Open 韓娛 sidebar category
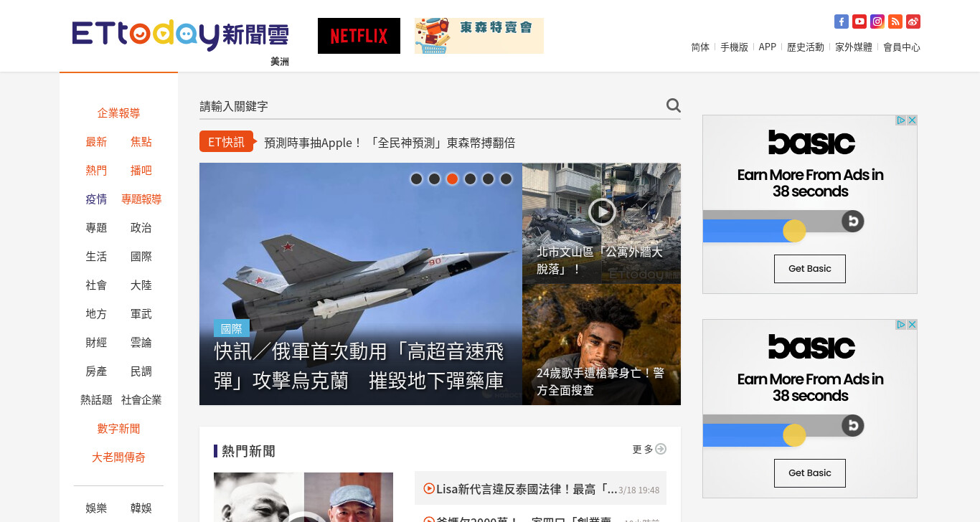980x522 pixels. (x=141, y=508)
